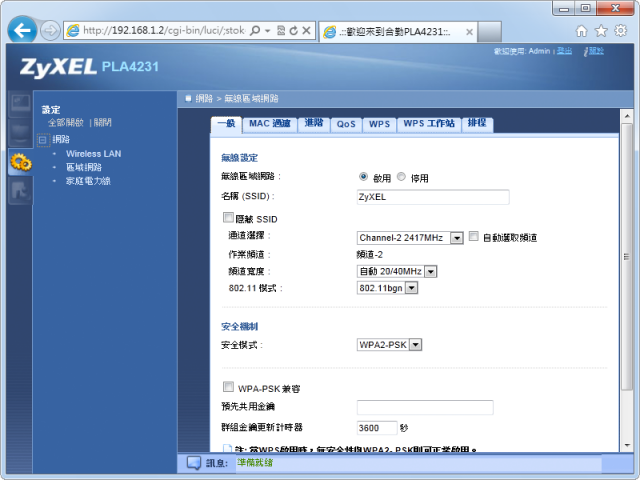Click the 準備就緒 status message

pos(255,463)
